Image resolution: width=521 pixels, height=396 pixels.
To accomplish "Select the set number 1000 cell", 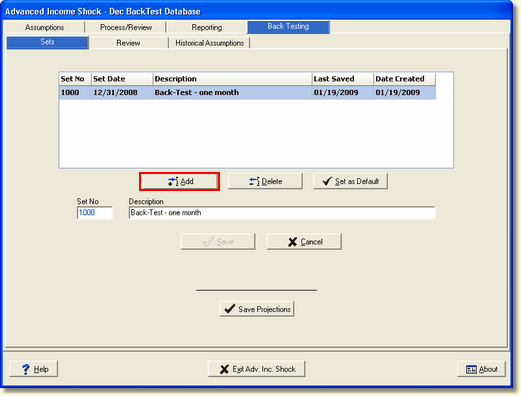I will click(75, 93).
